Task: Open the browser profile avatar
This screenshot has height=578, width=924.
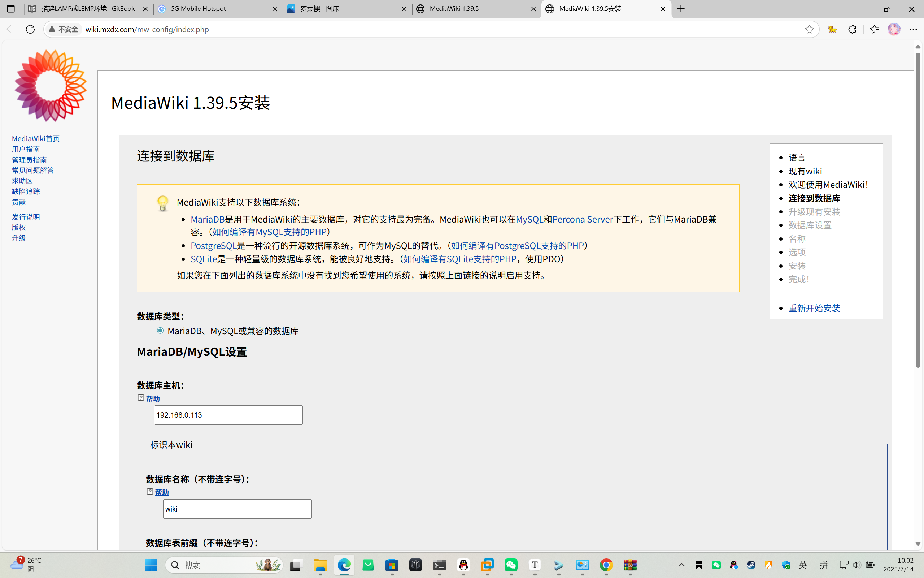Action: click(894, 29)
